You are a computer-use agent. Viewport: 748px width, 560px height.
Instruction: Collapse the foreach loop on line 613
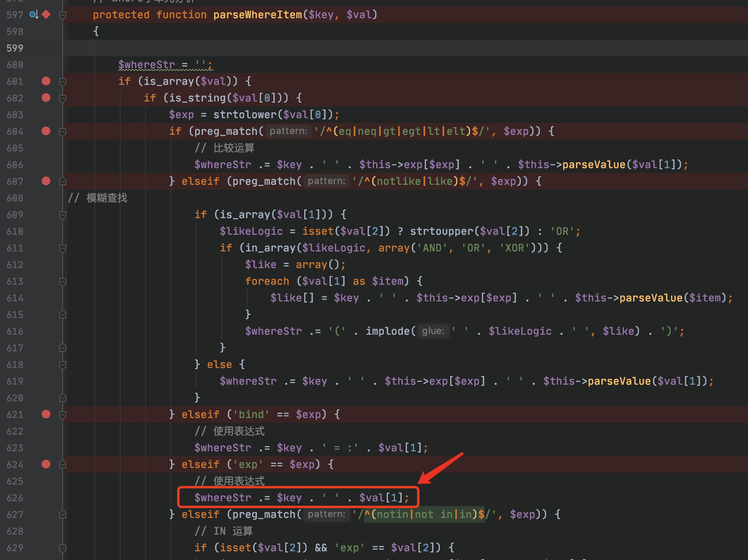(x=62, y=282)
